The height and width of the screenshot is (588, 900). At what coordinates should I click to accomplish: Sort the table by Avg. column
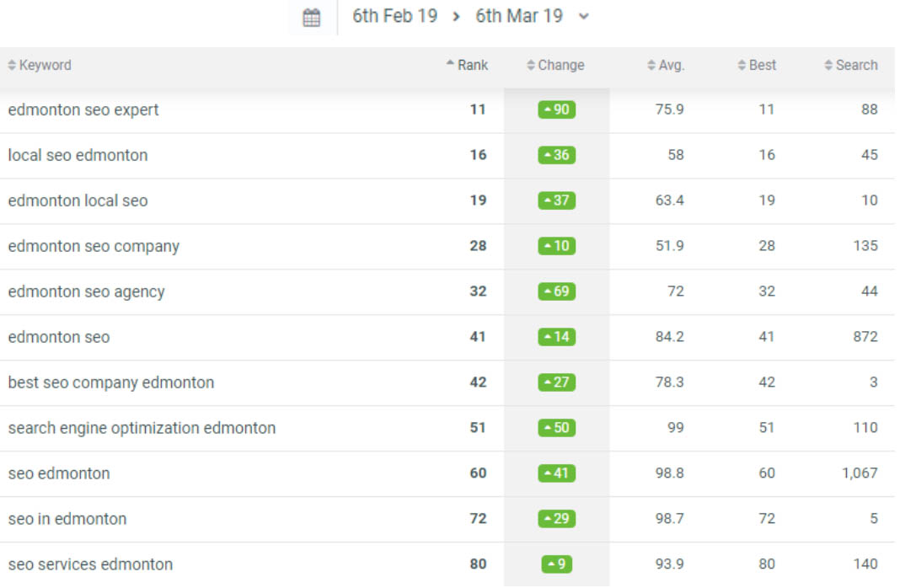pyautogui.click(x=666, y=65)
